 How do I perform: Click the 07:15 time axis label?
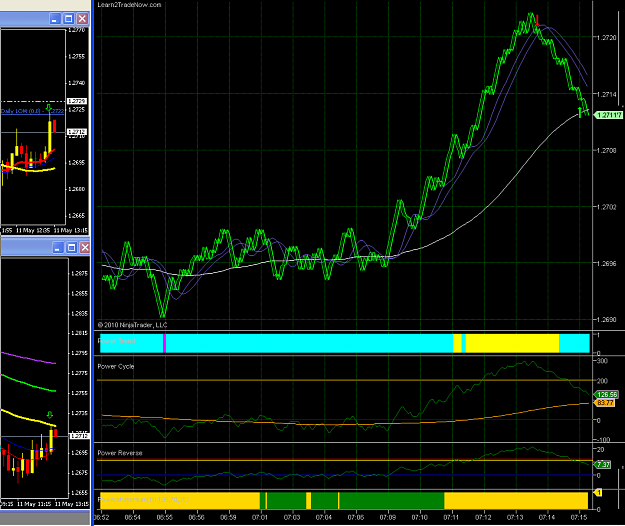579,517
